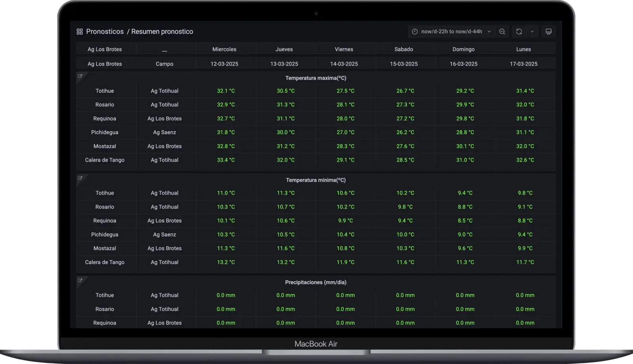Click the 9.6 °C minimum temperature value
Viewport: 633px width, 364px height.
tap(465, 248)
